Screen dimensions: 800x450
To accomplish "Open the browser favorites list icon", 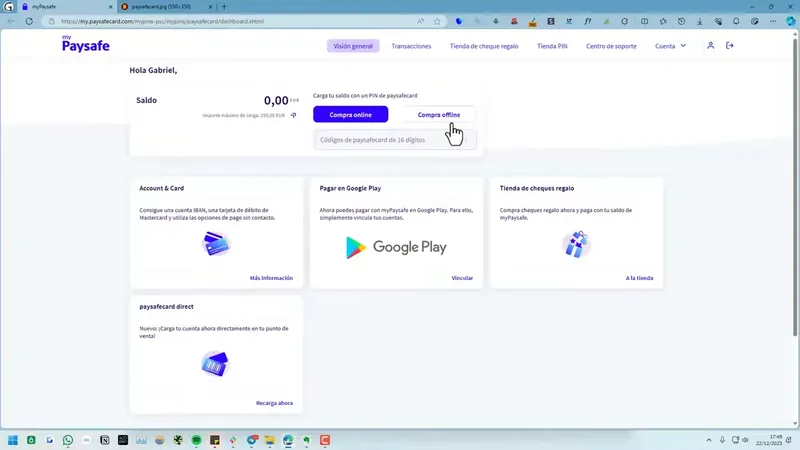I will 663,21.
